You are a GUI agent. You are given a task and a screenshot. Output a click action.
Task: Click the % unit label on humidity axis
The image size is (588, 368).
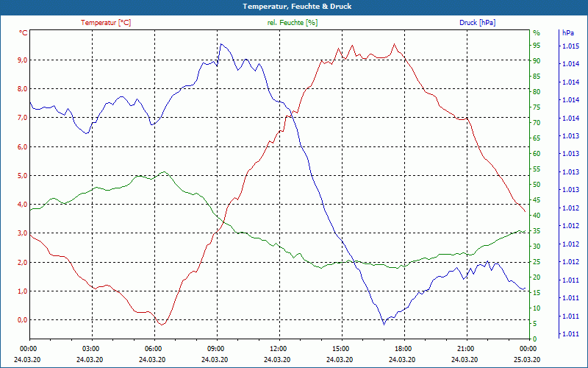pos(537,33)
